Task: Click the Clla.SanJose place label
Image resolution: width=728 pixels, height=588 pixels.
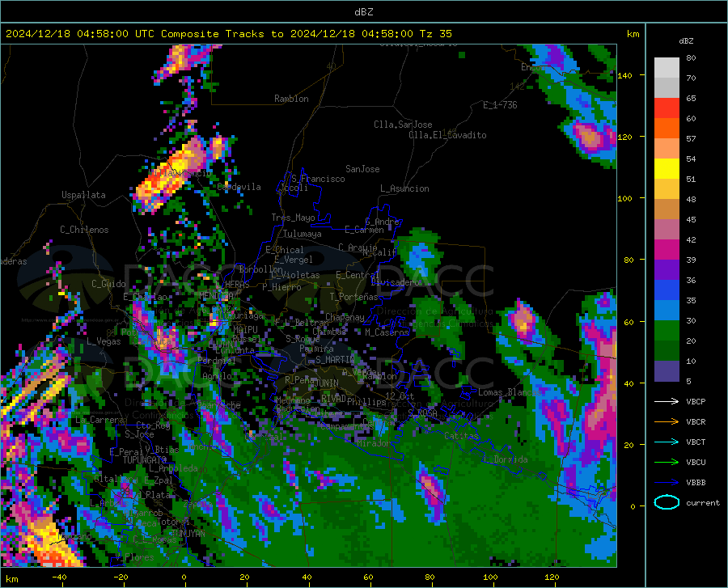Action: click(403, 125)
